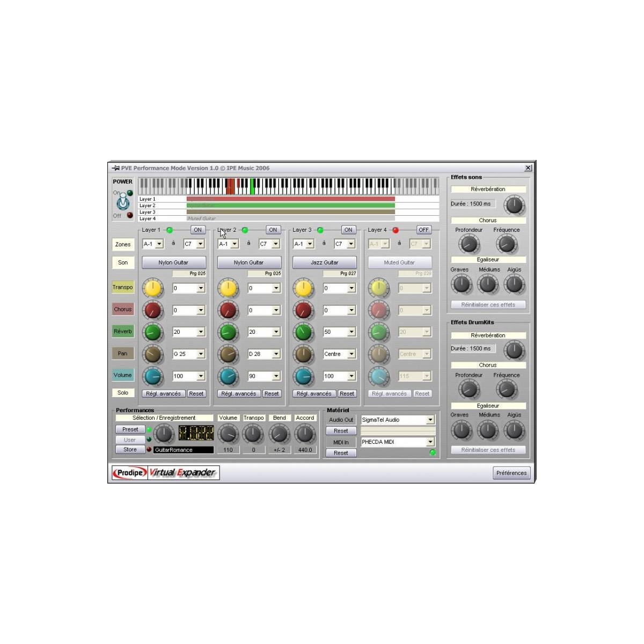Reset Layer 1 with its Reset button
This screenshot has height=644, width=644.
[196, 394]
